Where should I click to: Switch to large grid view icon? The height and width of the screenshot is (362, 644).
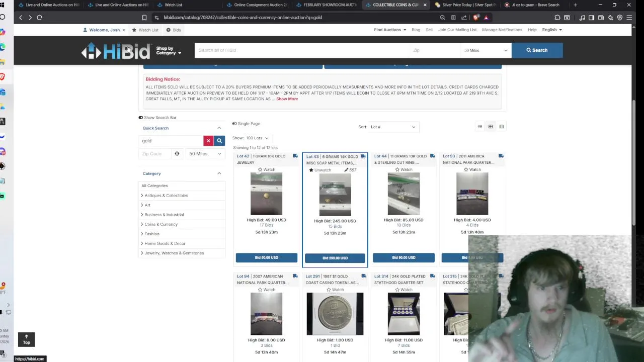[x=501, y=127]
